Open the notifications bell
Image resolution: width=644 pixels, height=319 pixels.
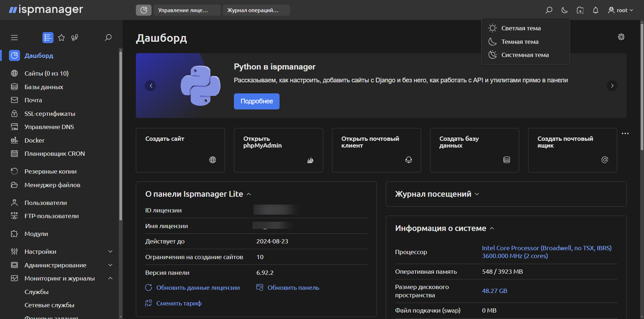596,10
